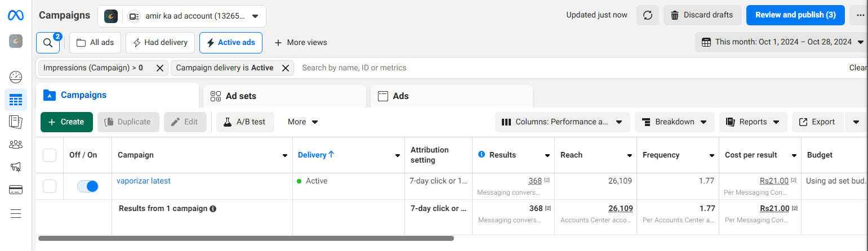Click info icon beside Results from 1 campaign

pos(213,209)
